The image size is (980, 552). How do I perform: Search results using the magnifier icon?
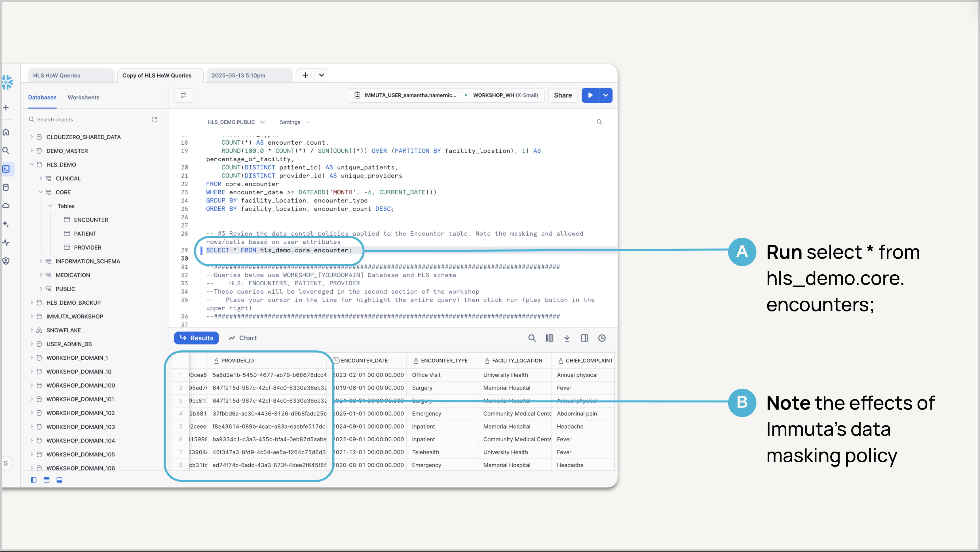click(x=532, y=338)
